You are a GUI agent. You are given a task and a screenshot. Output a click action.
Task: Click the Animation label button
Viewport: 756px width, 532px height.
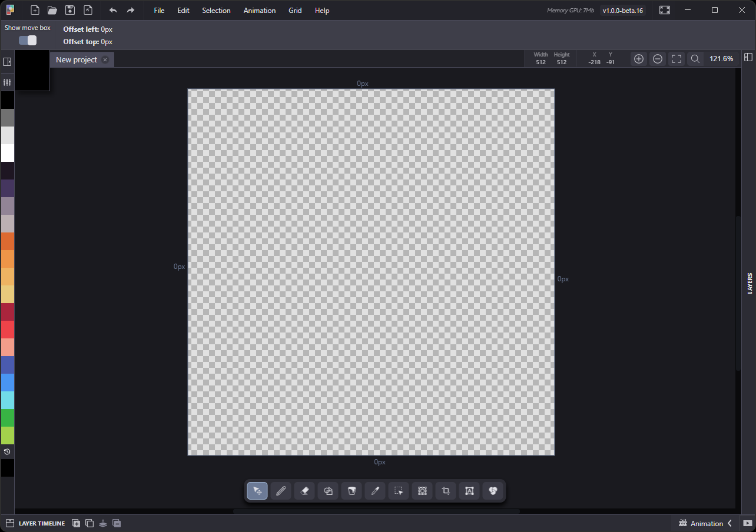tap(707, 523)
